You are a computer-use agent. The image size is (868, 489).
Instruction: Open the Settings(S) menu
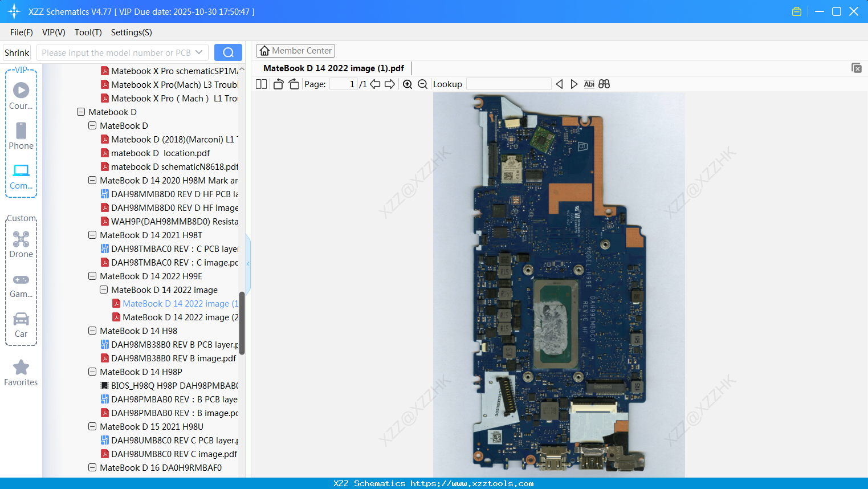click(132, 32)
